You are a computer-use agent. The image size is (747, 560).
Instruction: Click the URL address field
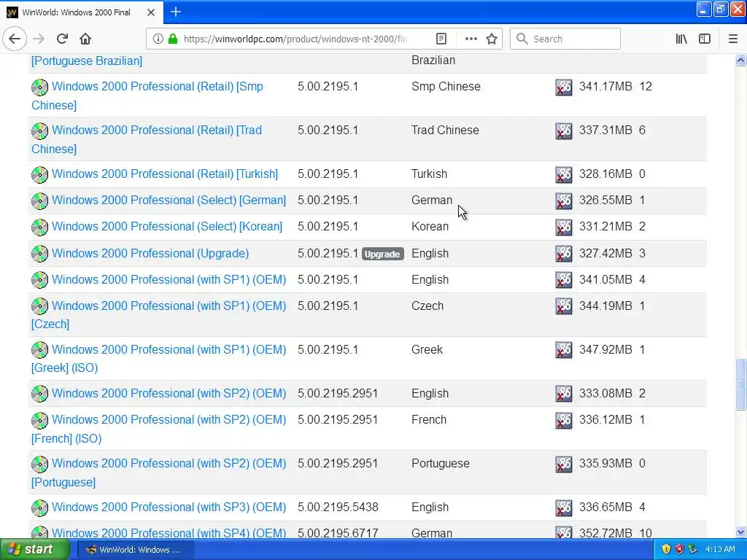coord(295,39)
